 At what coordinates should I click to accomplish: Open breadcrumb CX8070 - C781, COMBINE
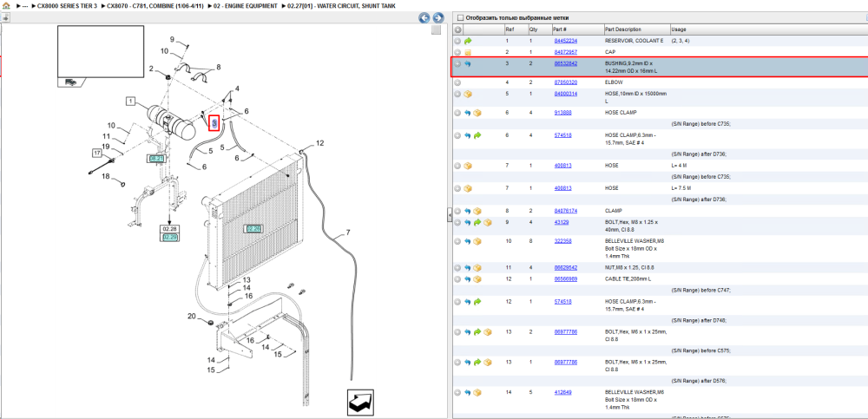155,5
